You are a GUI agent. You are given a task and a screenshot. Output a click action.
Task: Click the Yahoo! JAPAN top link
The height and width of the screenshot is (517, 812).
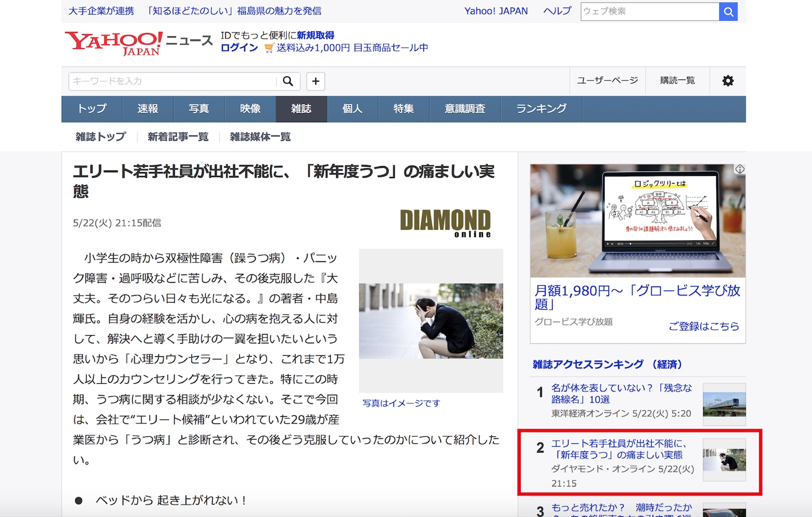click(496, 11)
